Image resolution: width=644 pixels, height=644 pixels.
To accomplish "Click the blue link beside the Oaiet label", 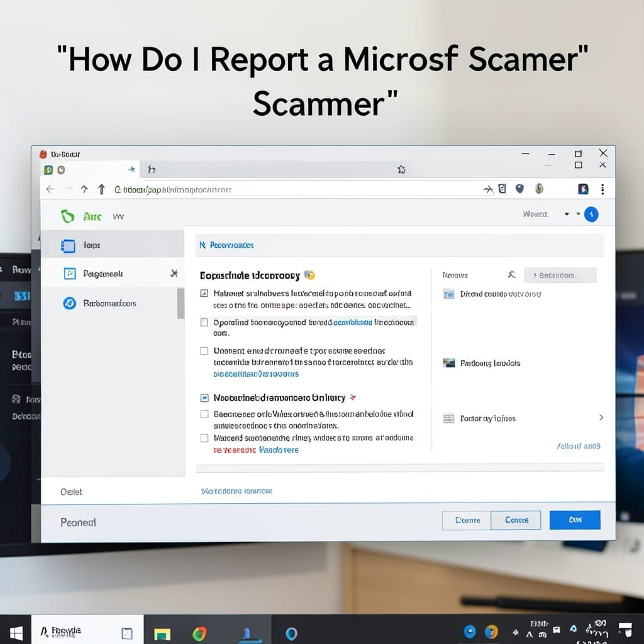I will (236, 491).
